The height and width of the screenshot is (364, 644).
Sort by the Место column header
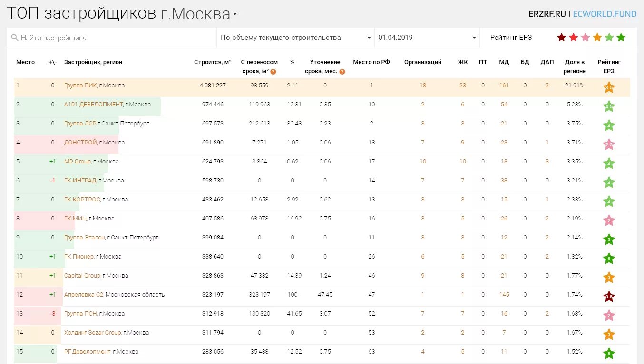click(x=25, y=62)
